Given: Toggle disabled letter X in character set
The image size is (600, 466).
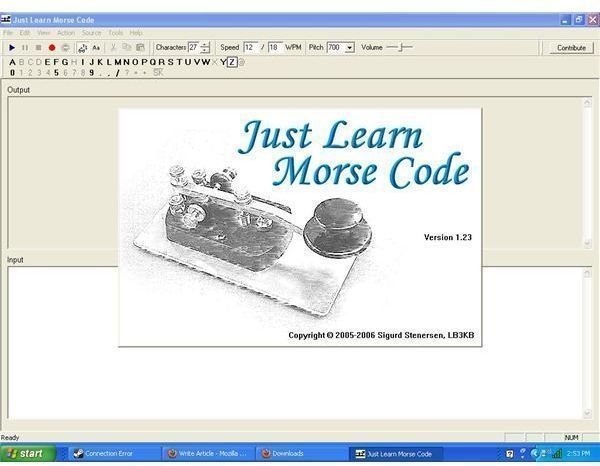Looking at the screenshot, I should [x=215, y=62].
